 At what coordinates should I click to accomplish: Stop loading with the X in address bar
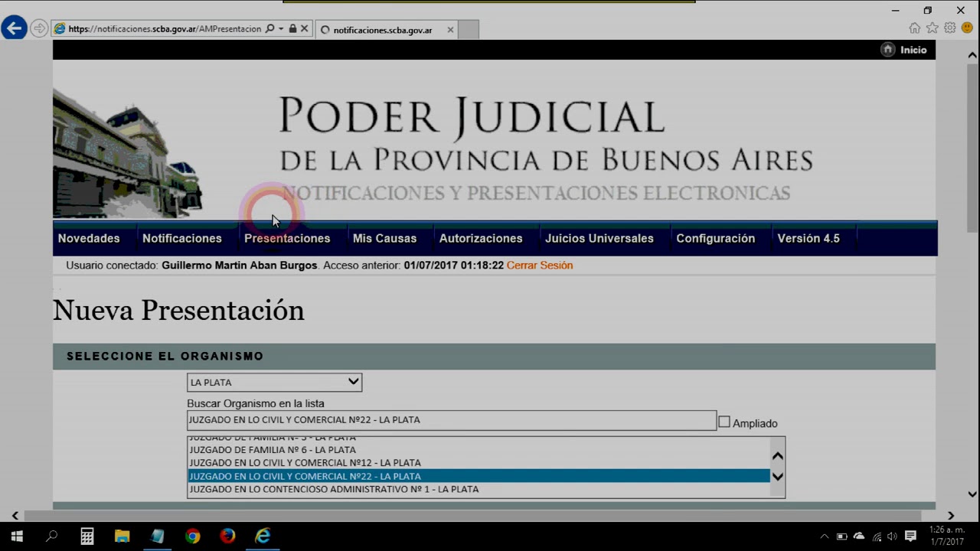point(304,29)
